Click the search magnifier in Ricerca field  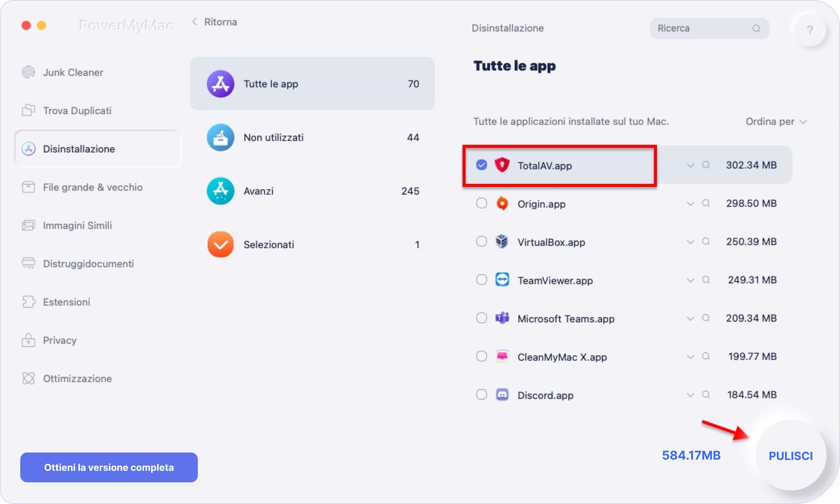tap(756, 28)
